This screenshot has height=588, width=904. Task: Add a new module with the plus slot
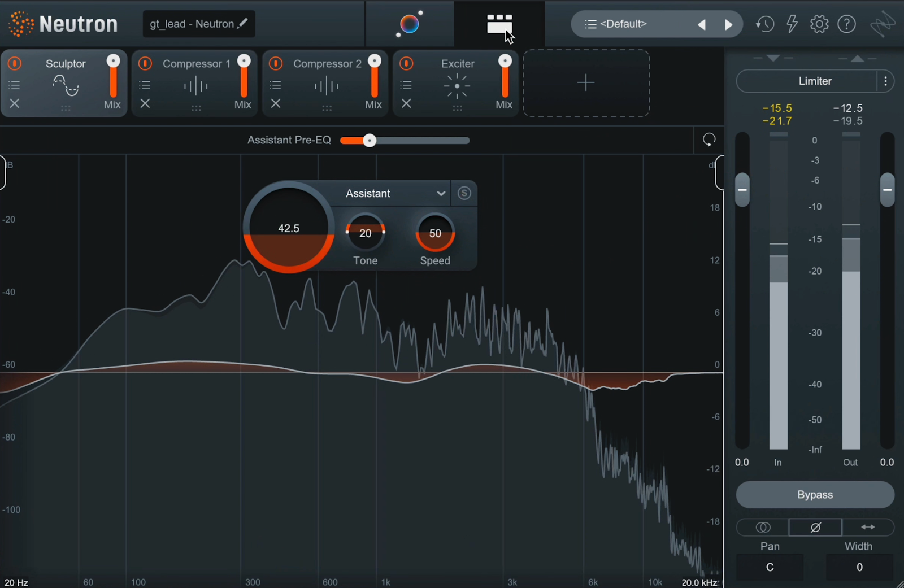click(586, 83)
